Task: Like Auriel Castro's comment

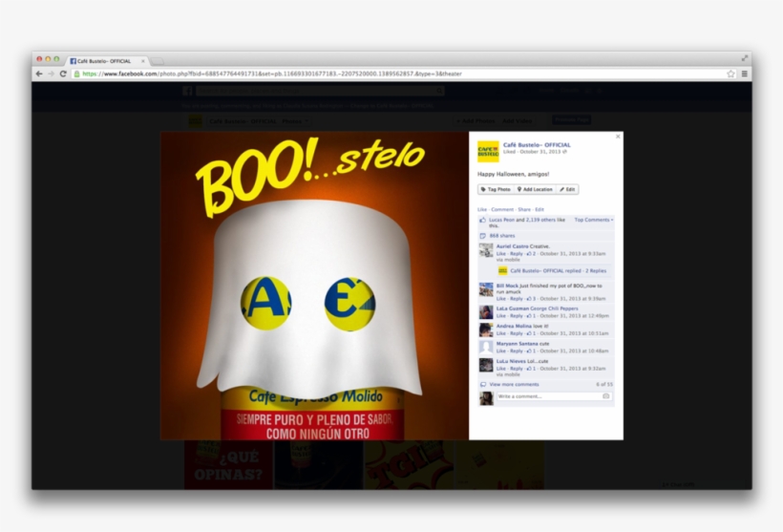Action: click(501, 254)
